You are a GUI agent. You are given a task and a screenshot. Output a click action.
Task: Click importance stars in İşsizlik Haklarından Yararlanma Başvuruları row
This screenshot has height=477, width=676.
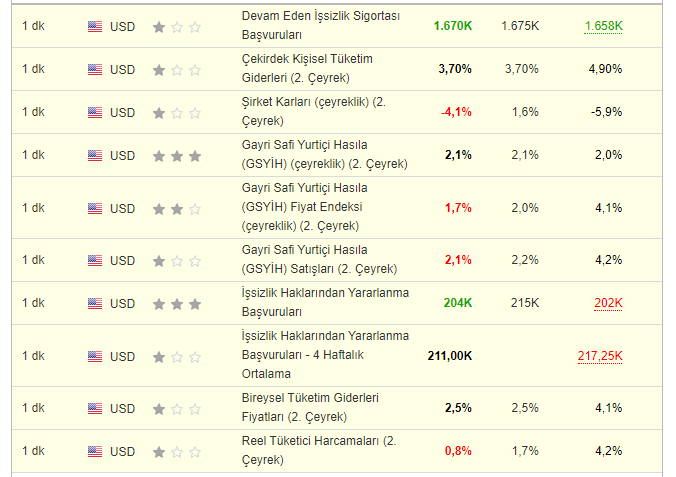point(177,304)
